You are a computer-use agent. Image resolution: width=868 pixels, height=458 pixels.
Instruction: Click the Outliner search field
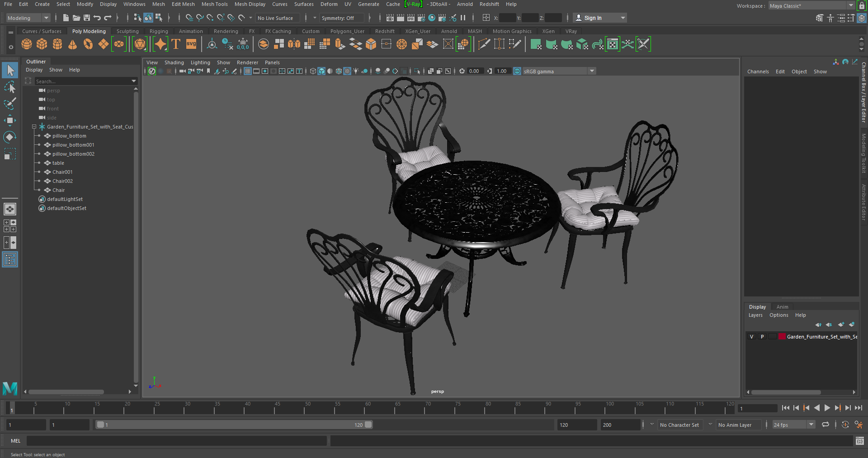(x=82, y=81)
